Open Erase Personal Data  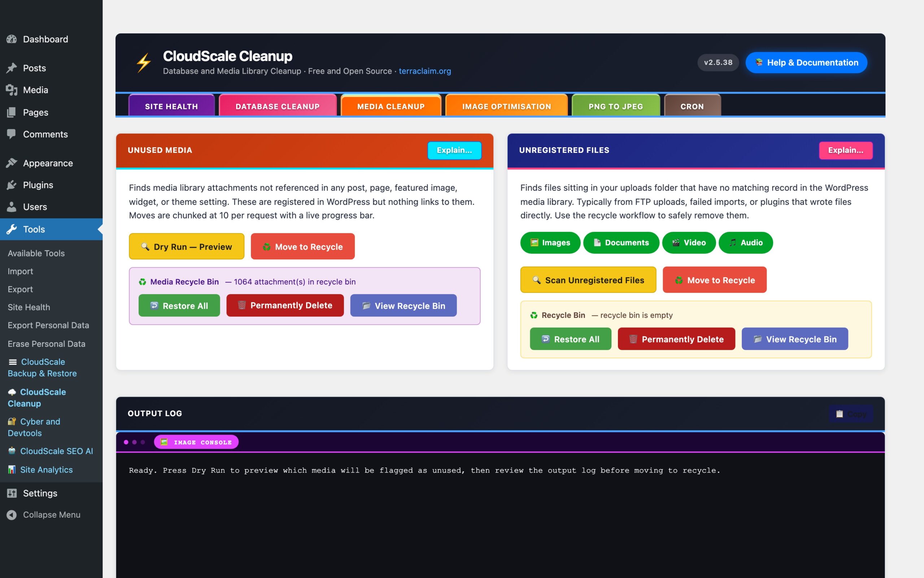46,343
